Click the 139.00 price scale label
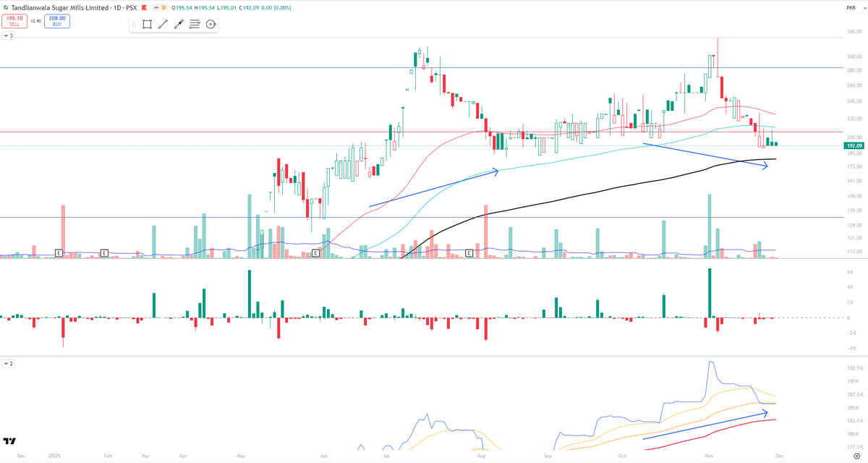Image resolution: width=868 pixels, height=463 pixels. click(853, 210)
